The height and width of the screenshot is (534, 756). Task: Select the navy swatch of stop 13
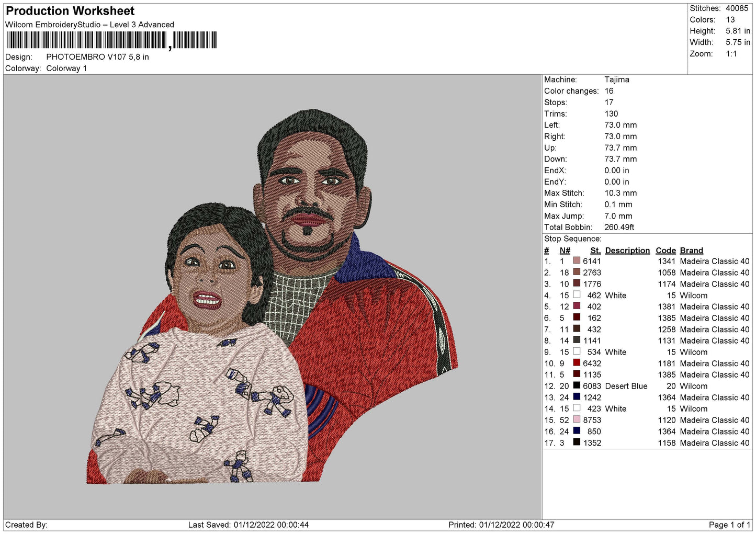click(577, 397)
